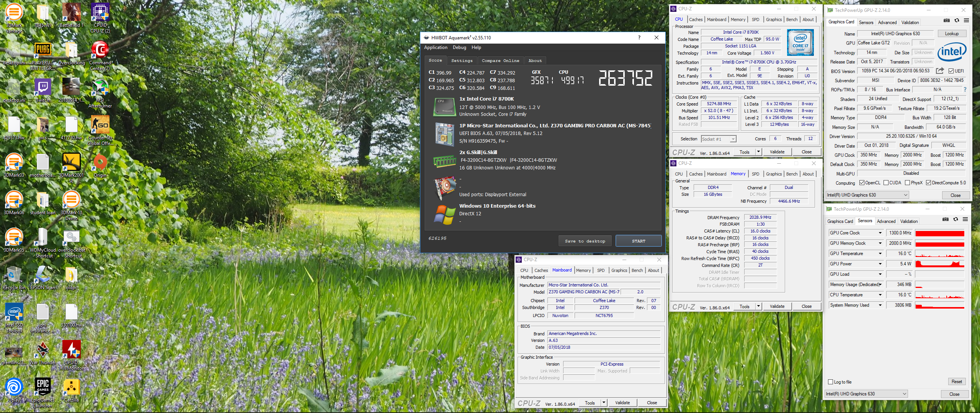Click the BIOS share/export arrow icon in GPU-Z

940,71
